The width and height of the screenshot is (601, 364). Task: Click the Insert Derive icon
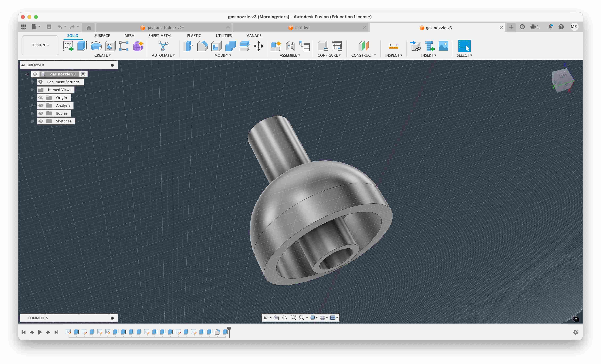click(x=415, y=46)
